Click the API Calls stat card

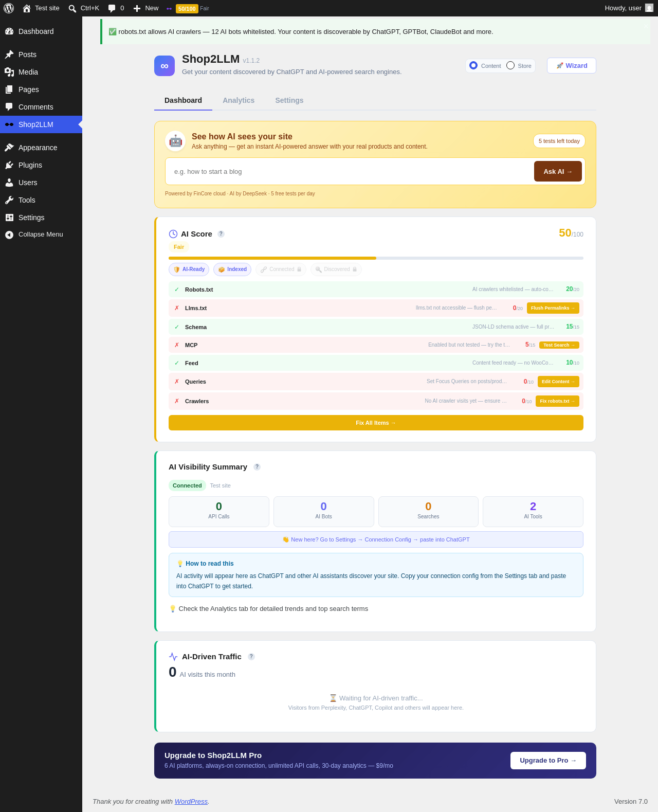click(x=219, y=512)
